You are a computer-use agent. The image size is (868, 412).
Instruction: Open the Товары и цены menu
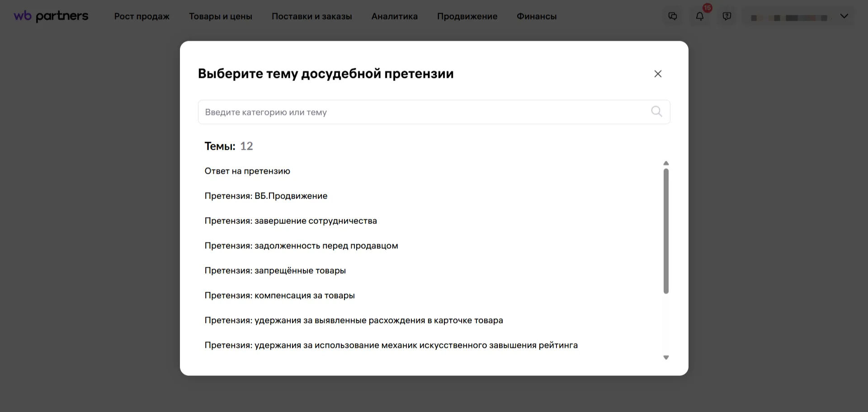[221, 16]
